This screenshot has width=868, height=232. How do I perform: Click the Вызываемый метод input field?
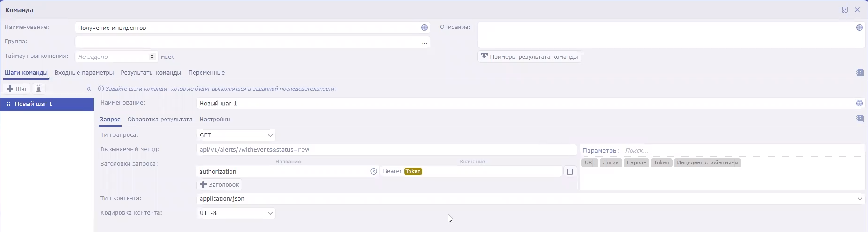click(x=386, y=150)
